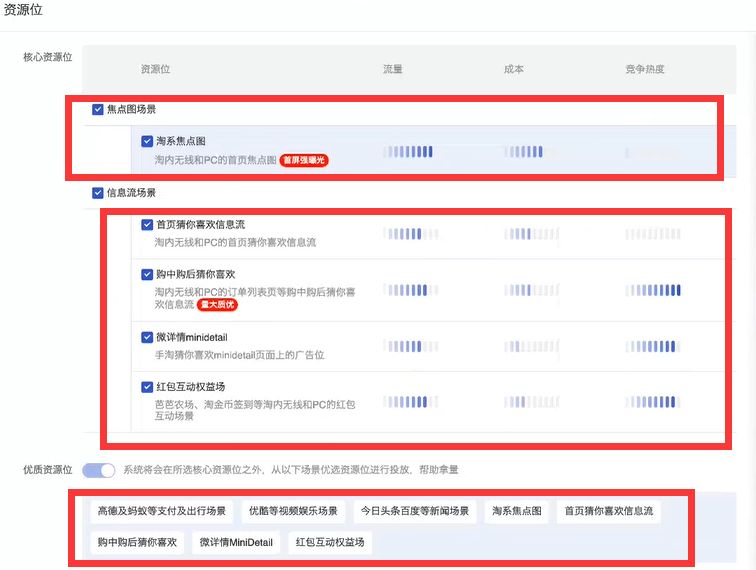Viewport: 756px width, 570px height.
Task: Toggle the 淘系焦点图 checkbox
Action: pos(147,141)
